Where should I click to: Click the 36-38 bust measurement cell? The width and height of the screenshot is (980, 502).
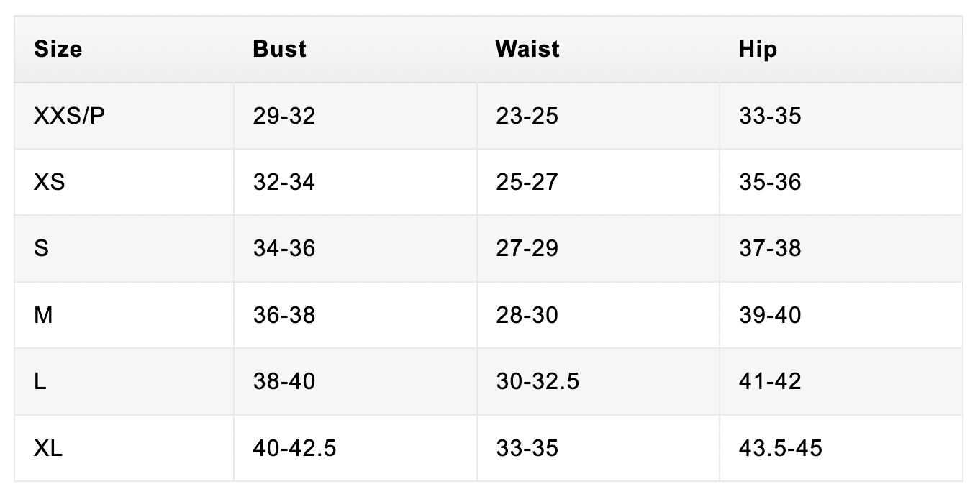click(x=284, y=315)
